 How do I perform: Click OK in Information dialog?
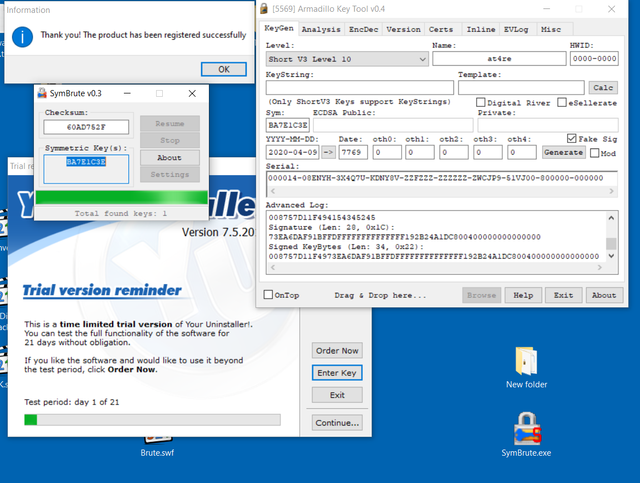pyautogui.click(x=224, y=69)
